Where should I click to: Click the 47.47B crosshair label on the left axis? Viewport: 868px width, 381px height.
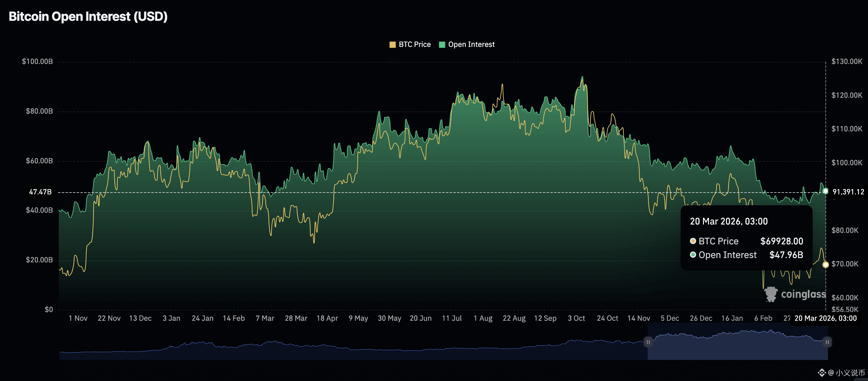point(40,192)
